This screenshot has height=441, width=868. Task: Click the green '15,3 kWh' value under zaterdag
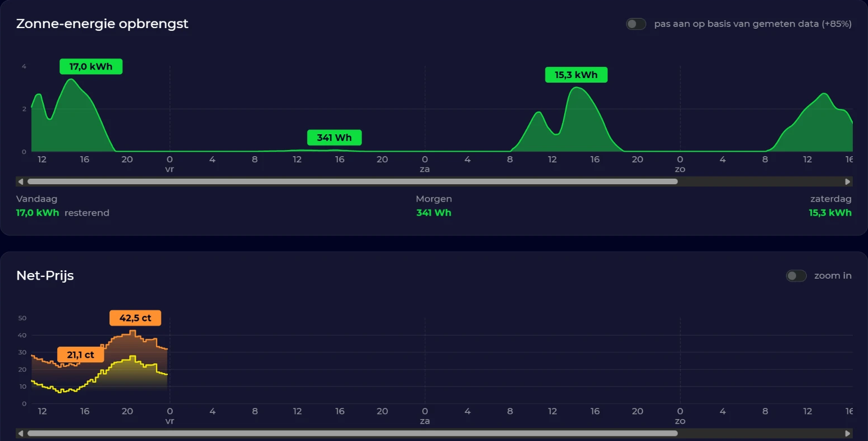click(830, 212)
